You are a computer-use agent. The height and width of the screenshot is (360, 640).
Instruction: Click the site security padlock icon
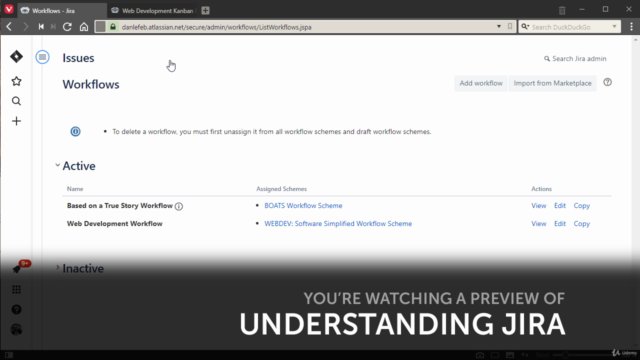pyautogui.click(x=113, y=27)
